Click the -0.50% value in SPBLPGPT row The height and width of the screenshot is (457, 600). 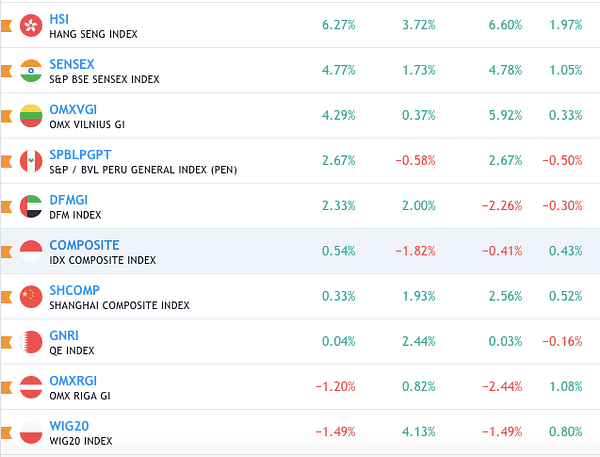click(x=562, y=160)
